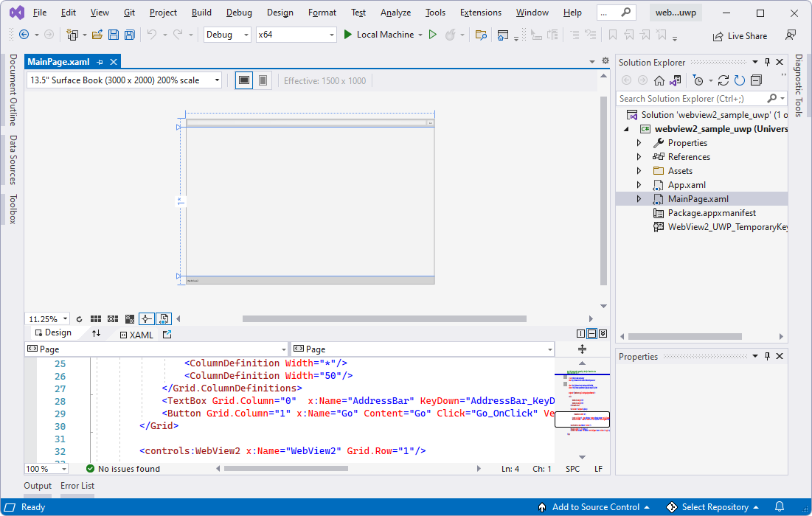Start debugging on Local Machine
This screenshot has height=516, width=812.
[x=347, y=34]
